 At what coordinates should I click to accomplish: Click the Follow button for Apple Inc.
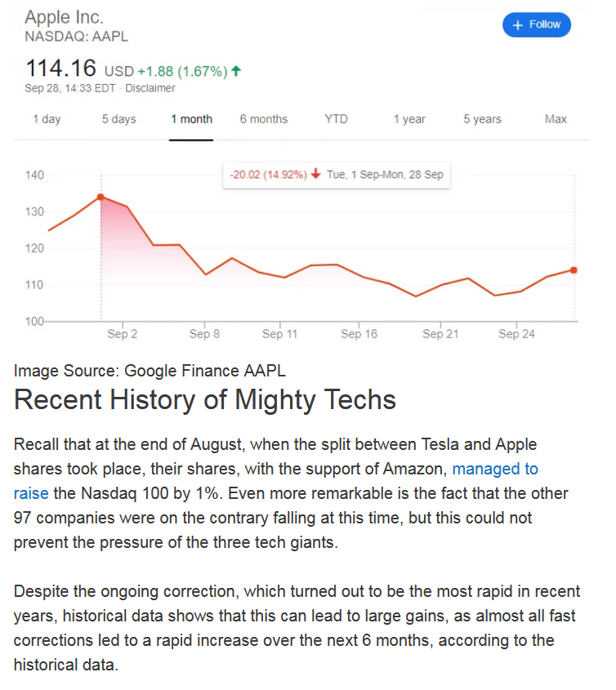536,24
